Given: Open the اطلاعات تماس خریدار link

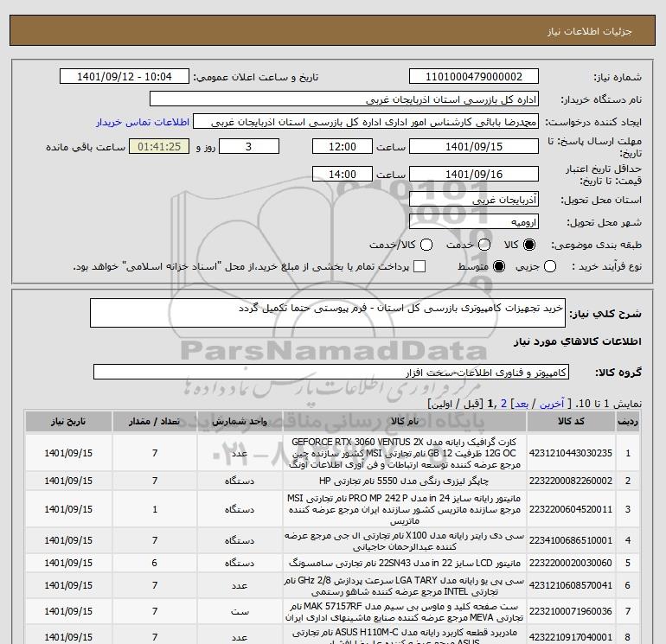Looking at the screenshot, I should coord(143,122).
